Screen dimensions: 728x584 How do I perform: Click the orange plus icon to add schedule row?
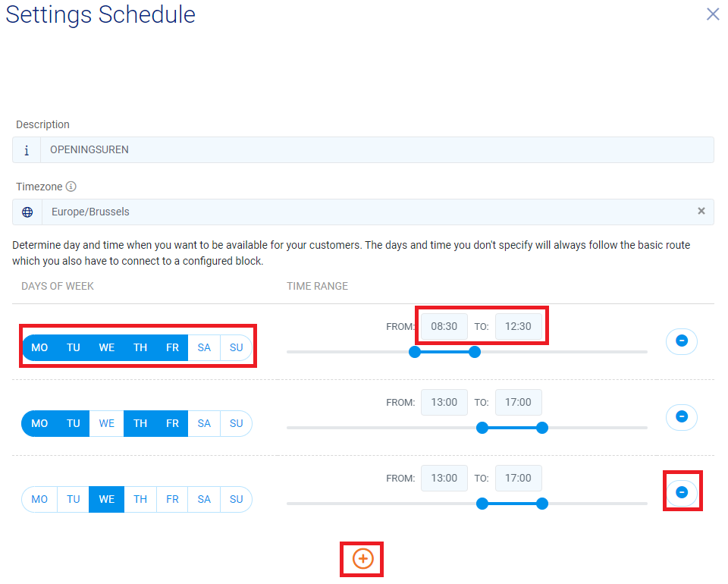pyautogui.click(x=362, y=559)
